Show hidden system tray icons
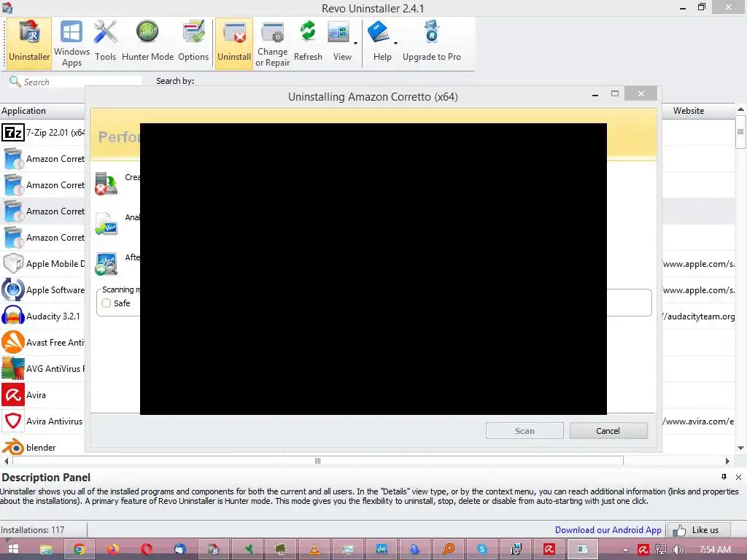Viewport: 747px width, 560px height. (625, 550)
